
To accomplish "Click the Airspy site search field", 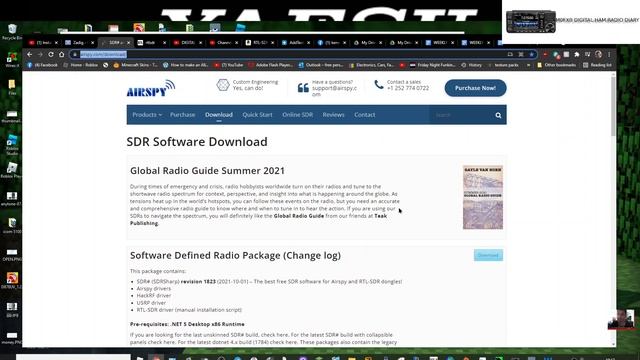I will pos(461,115).
